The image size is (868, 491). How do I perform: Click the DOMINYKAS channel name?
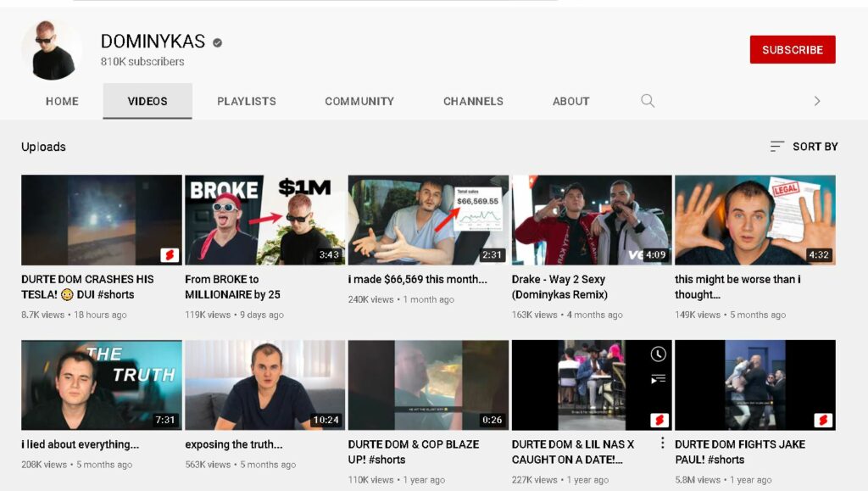153,41
